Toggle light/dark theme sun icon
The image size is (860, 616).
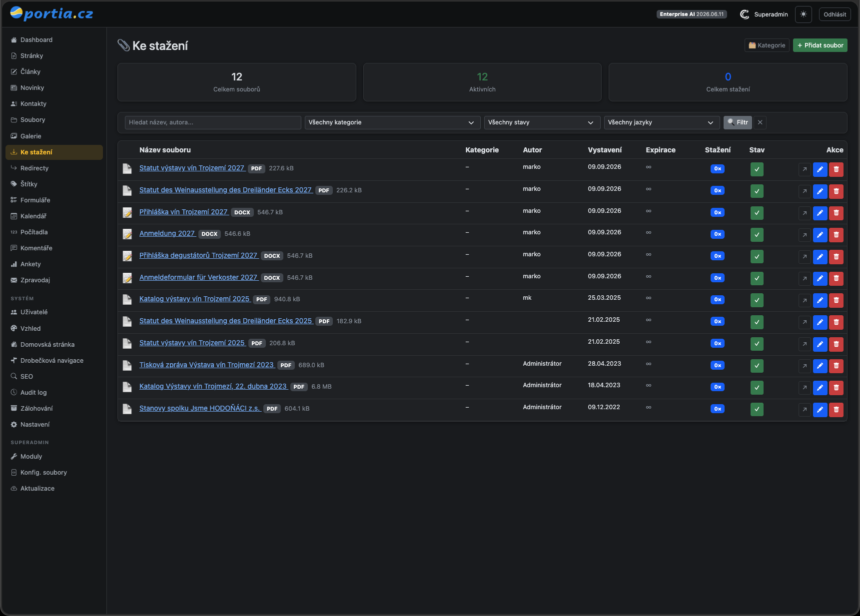point(804,14)
